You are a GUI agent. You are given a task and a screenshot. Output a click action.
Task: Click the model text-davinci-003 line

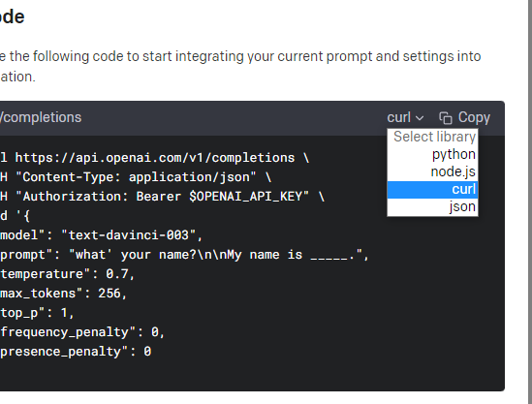coord(101,235)
